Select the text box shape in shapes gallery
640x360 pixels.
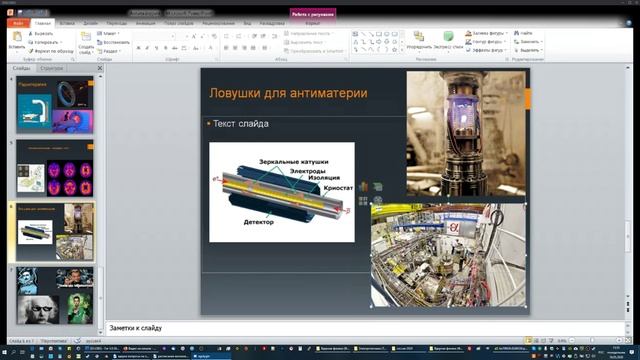coord(356,34)
